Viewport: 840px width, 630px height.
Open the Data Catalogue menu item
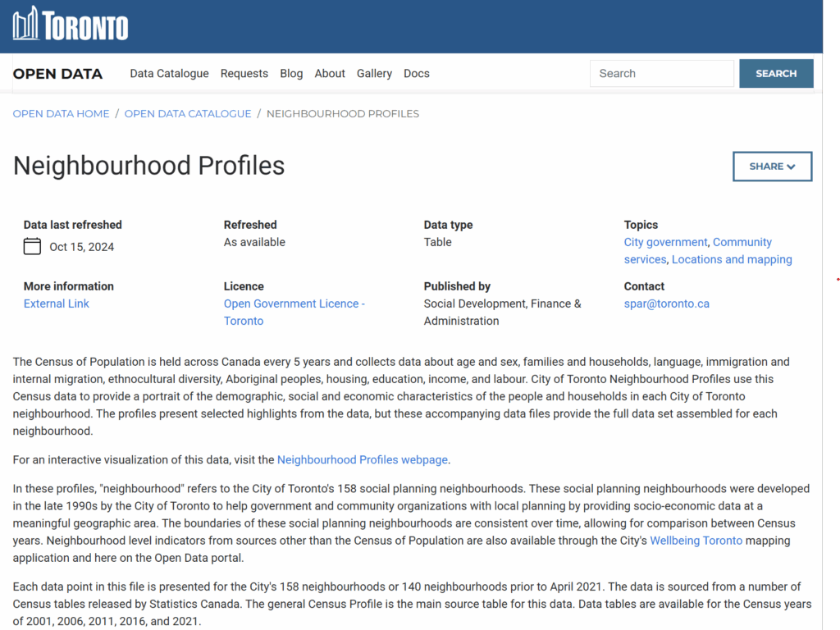[x=169, y=74]
